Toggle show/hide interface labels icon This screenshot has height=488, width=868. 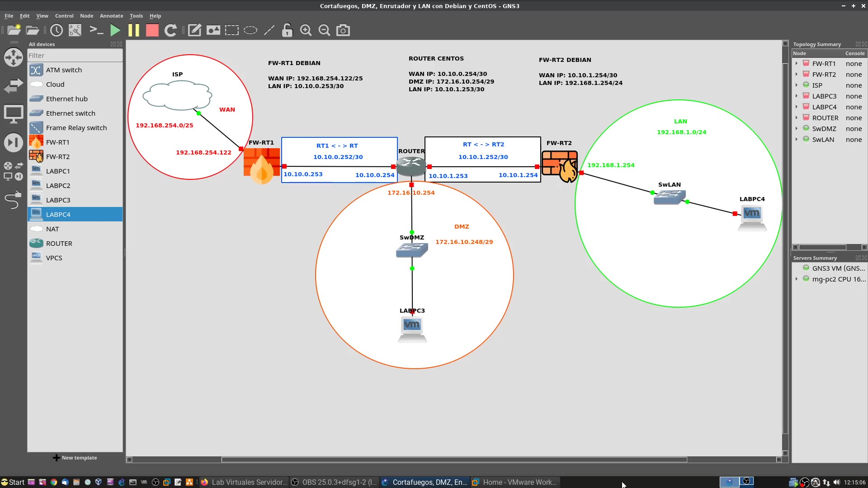coord(75,30)
